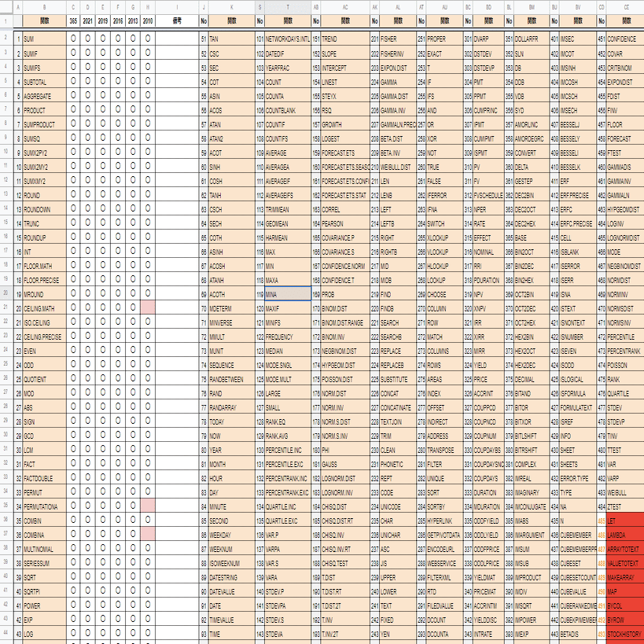
Task: Select the MULTINOMIAL cell
Action: pyautogui.click(x=44, y=549)
